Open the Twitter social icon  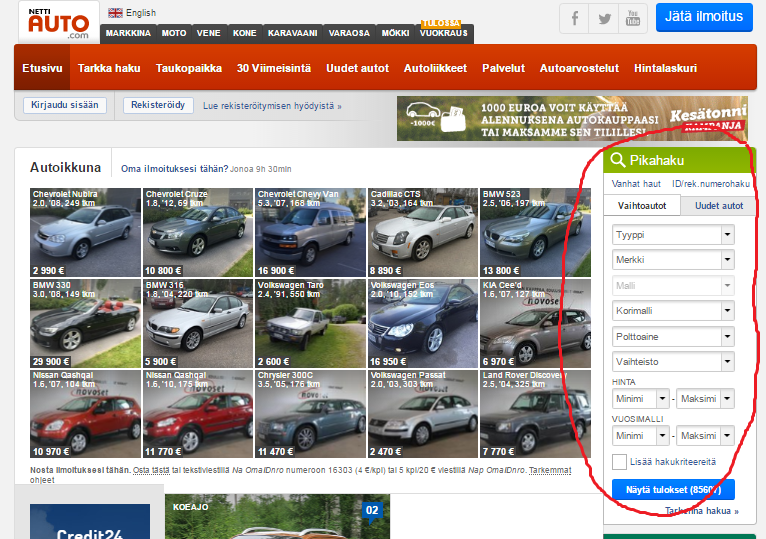point(604,19)
